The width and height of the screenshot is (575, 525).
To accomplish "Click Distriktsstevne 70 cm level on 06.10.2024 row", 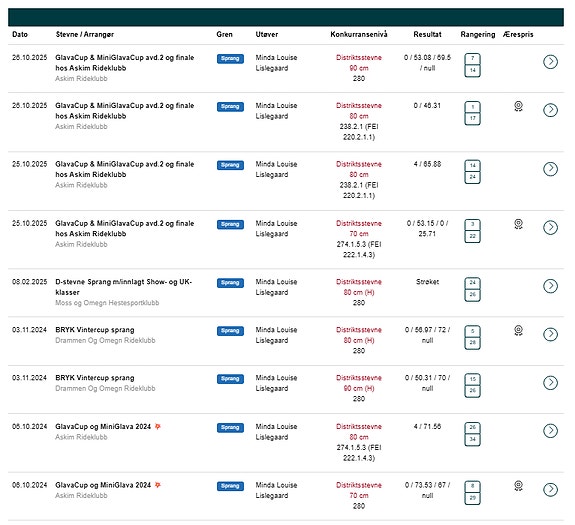I will coord(359,490).
